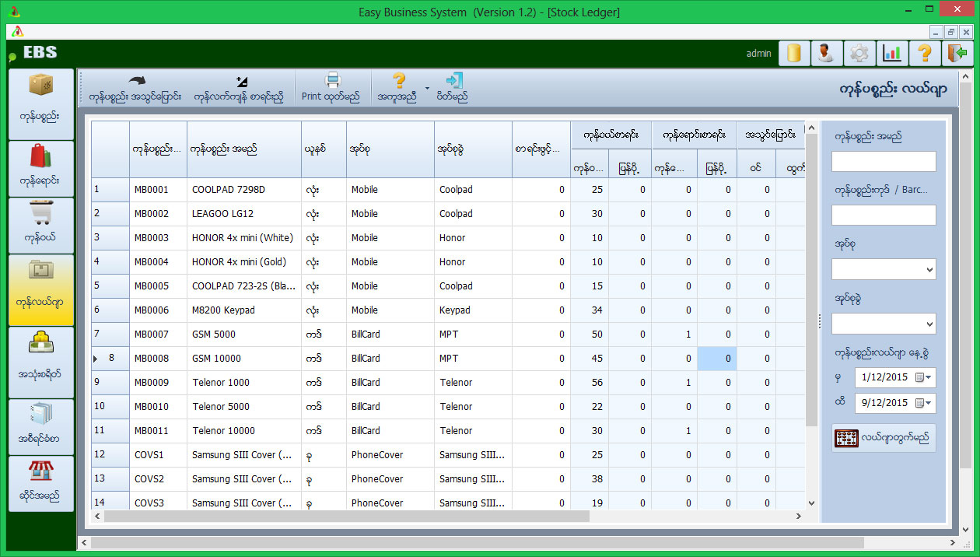Open the sub-group combo box in filter panel
Screen dimensions: 980x557
click(x=884, y=323)
